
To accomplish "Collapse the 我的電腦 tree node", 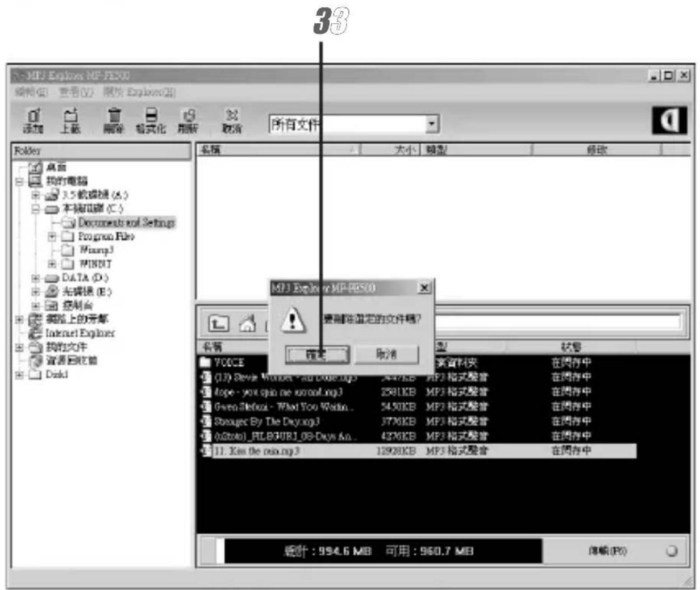I will point(20,182).
